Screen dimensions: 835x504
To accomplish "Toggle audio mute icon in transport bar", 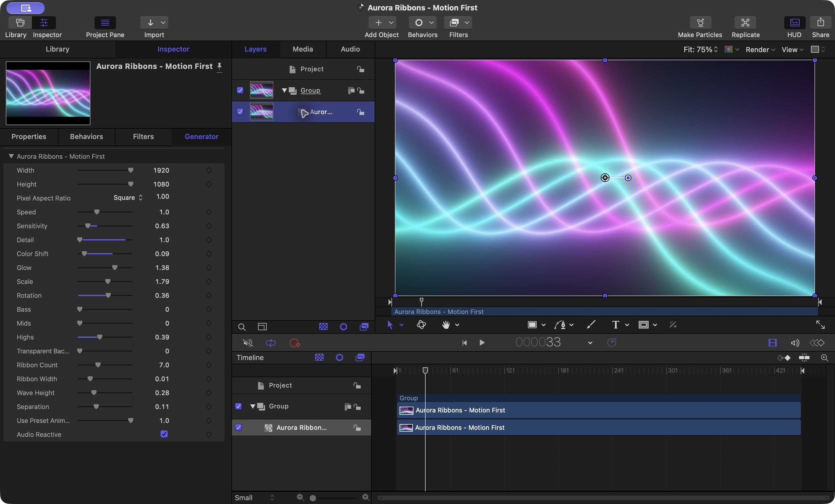I will pyautogui.click(x=248, y=343).
